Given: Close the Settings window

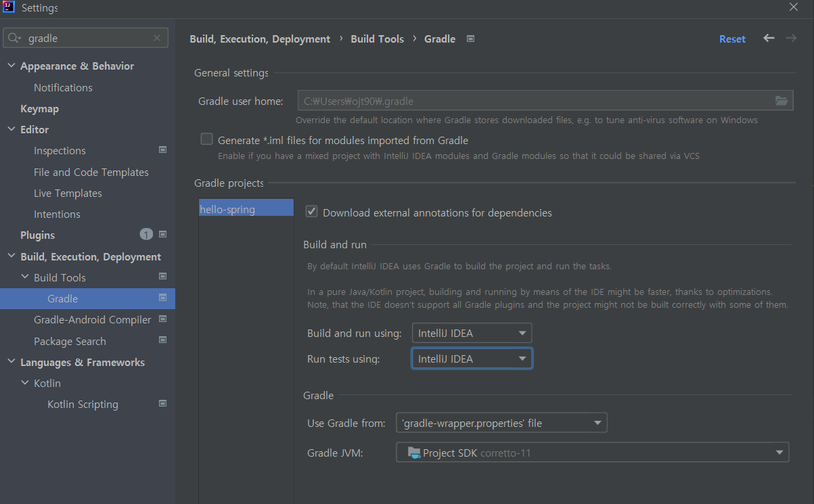Looking at the screenshot, I should 794,7.
